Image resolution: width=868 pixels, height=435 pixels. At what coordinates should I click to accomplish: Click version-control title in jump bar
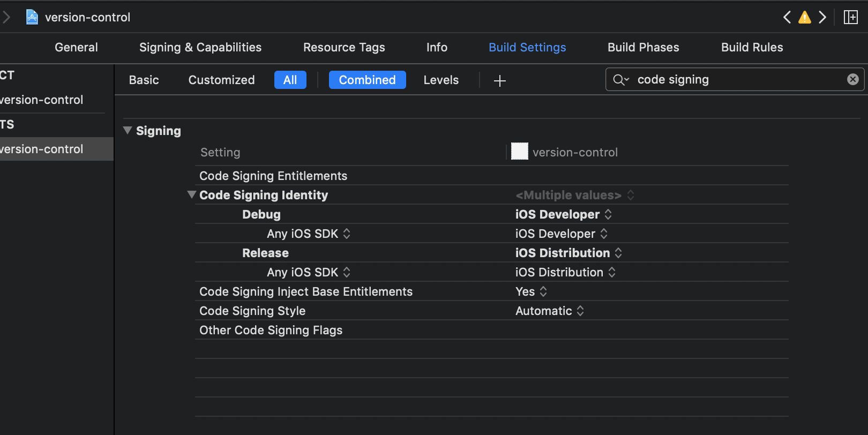pos(87,17)
